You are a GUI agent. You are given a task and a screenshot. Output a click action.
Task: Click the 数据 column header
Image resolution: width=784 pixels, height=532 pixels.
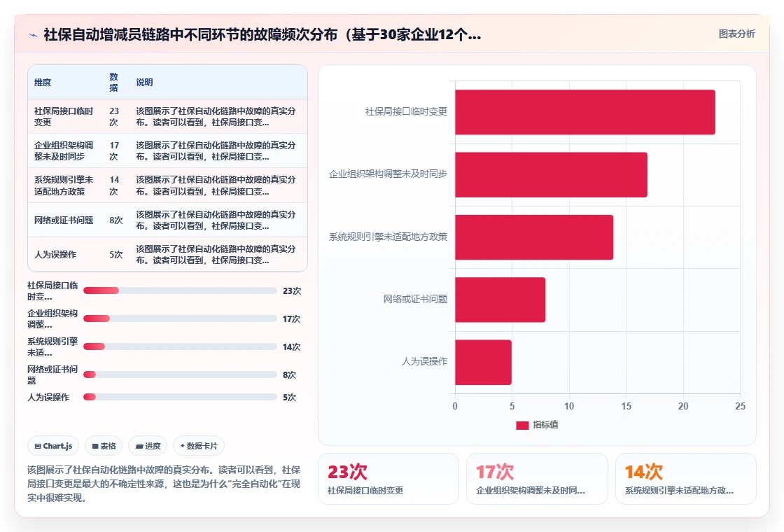pyautogui.click(x=113, y=83)
